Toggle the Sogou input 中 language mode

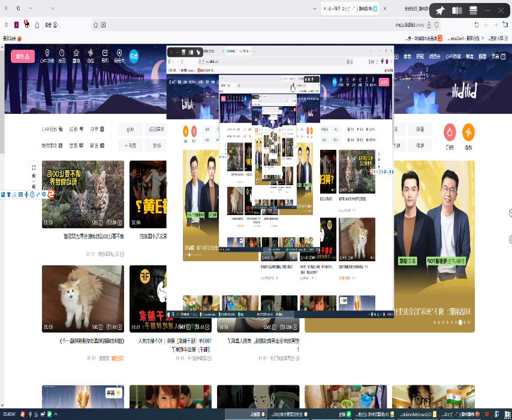(43, 194)
